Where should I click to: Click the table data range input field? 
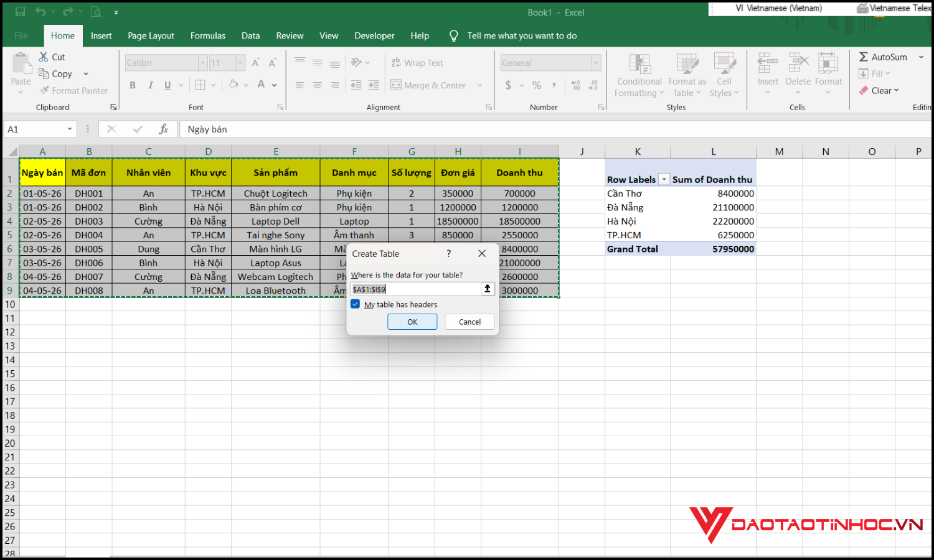[415, 289]
